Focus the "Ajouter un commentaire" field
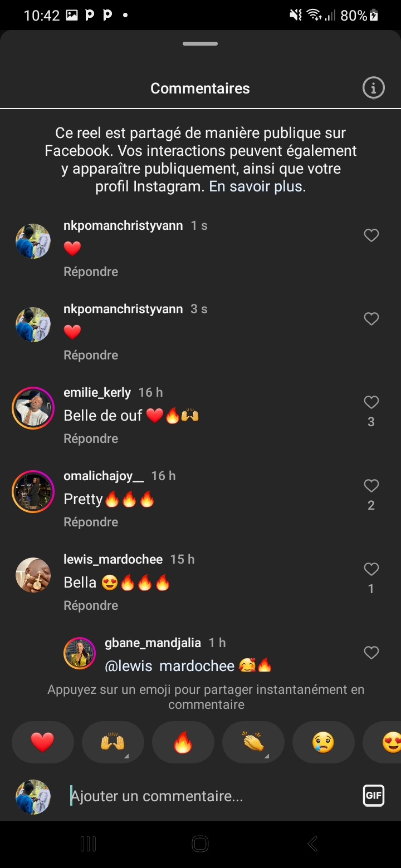This screenshot has width=401, height=868. (x=212, y=796)
